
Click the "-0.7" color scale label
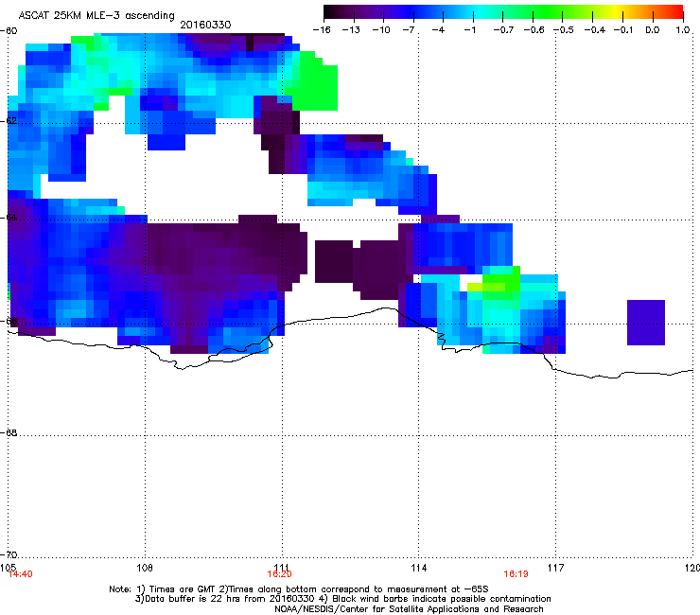pyautogui.click(x=503, y=30)
